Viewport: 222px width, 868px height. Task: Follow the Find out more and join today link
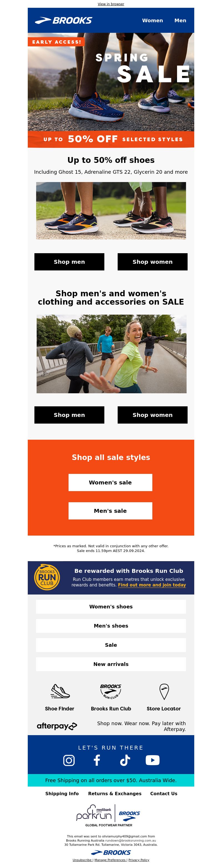click(152, 585)
